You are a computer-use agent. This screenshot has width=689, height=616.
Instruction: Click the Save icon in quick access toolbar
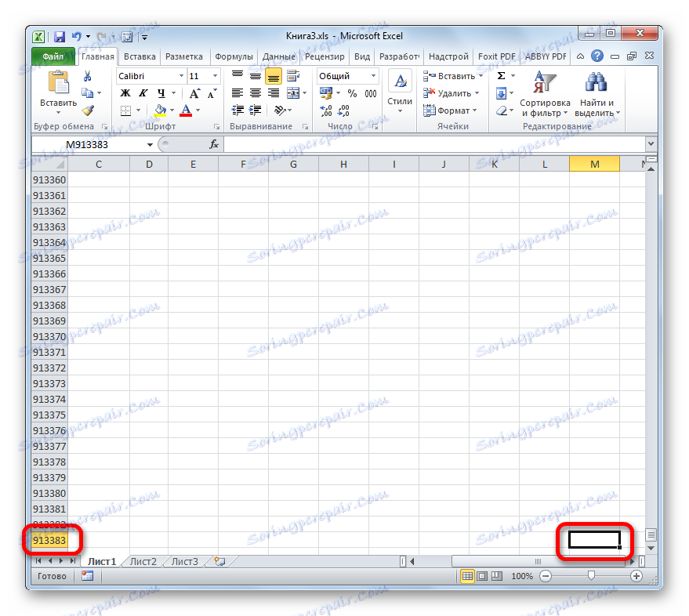point(59,37)
